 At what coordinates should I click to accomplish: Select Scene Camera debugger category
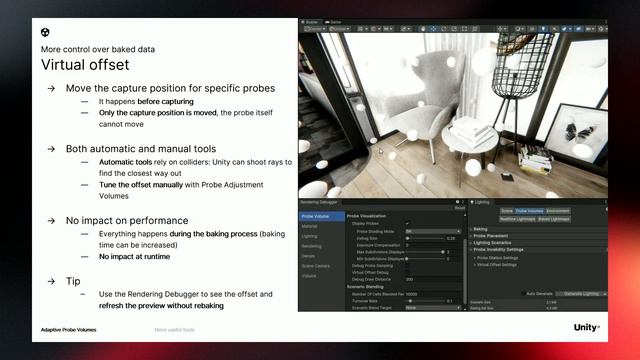tap(322, 266)
